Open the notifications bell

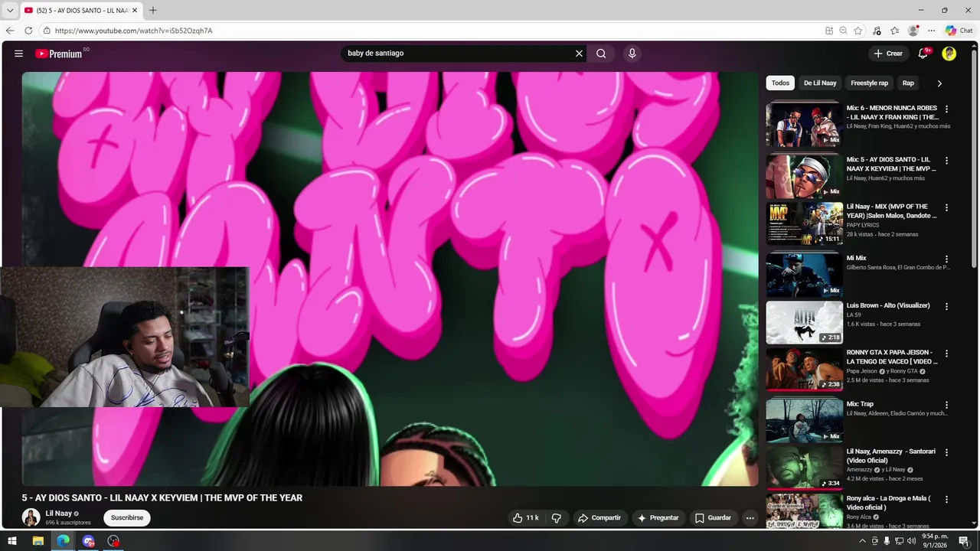923,54
